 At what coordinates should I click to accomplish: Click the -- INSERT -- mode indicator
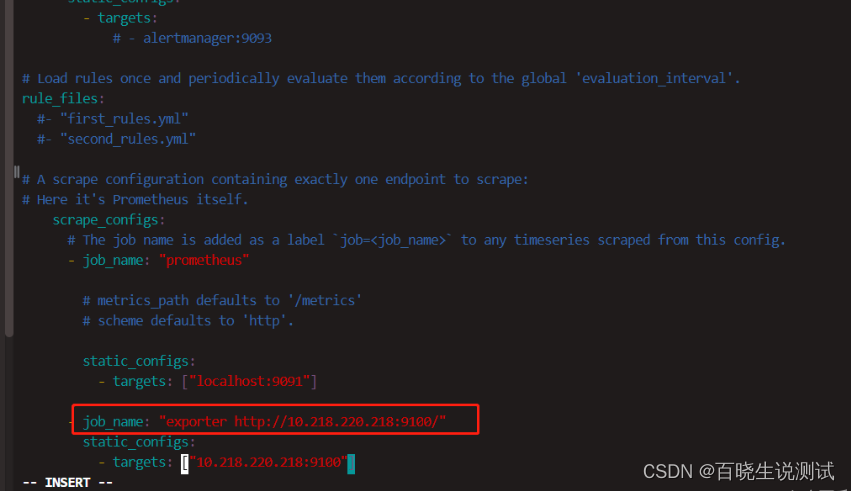tap(67, 482)
